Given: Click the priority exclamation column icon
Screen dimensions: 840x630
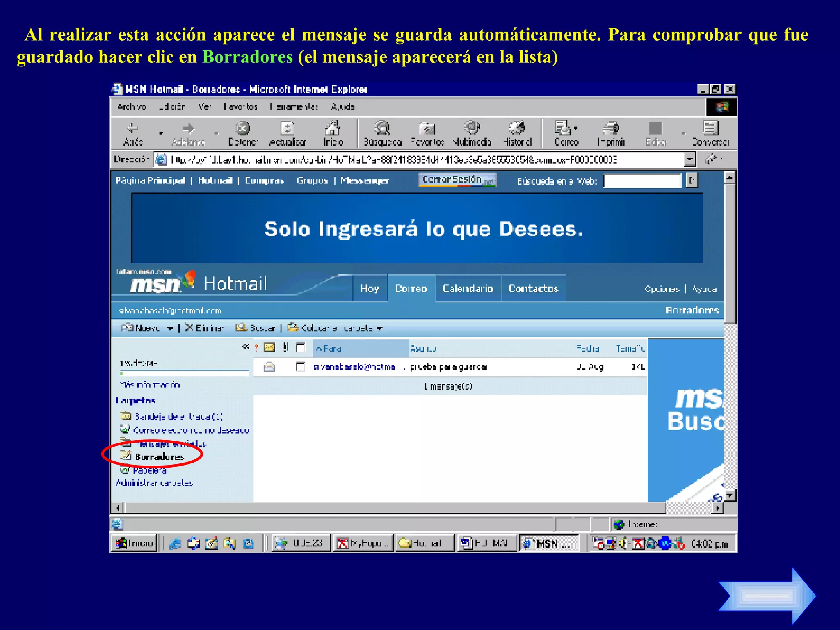Looking at the screenshot, I should pos(256,348).
